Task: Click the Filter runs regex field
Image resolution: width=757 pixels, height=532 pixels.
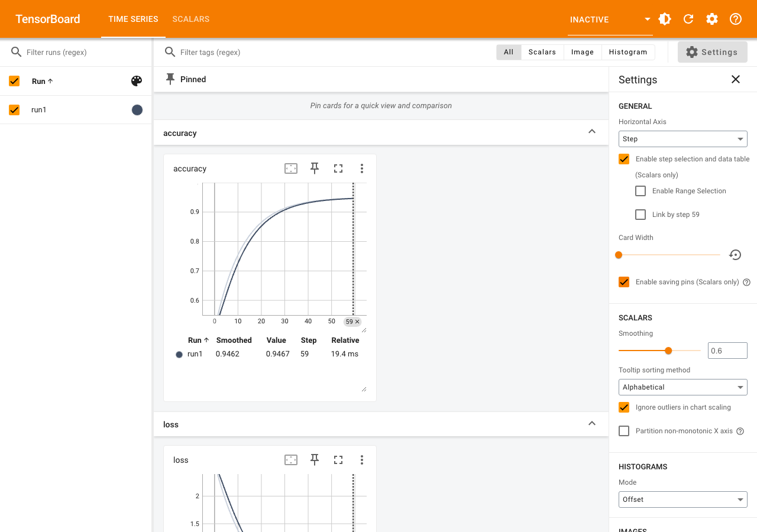Action: (85, 52)
